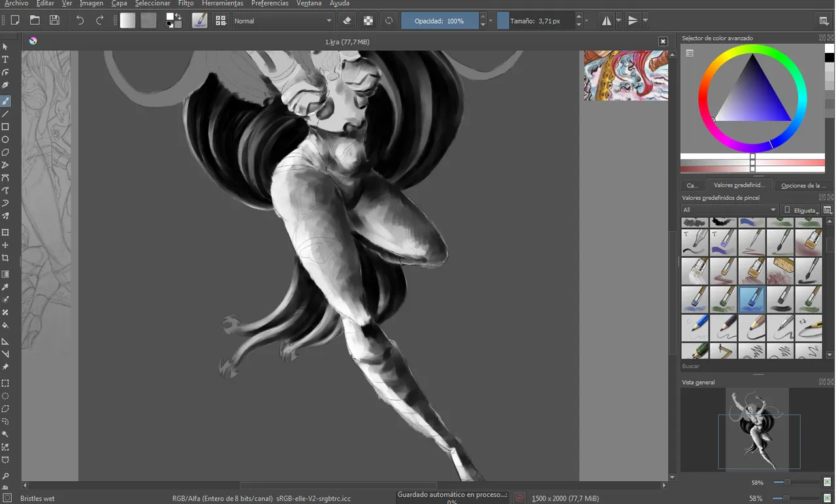The width and height of the screenshot is (836, 504).
Task: Select the Crop tool
Action: click(5, 259)
